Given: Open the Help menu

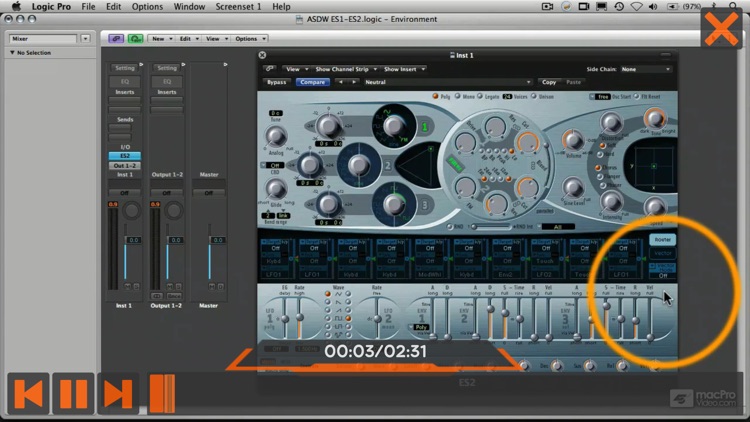Looking at the screenshot, I should 281,7.
